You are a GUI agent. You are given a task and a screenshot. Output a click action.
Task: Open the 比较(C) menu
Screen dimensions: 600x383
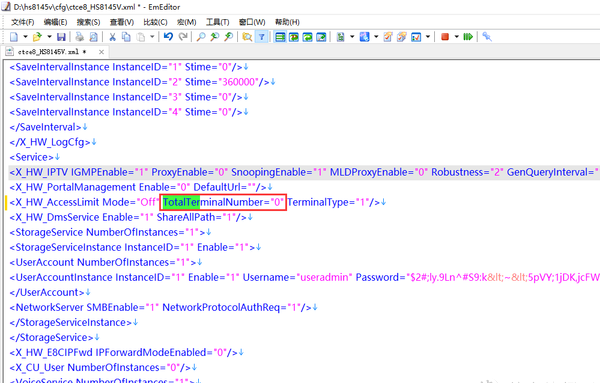point(155,22)
